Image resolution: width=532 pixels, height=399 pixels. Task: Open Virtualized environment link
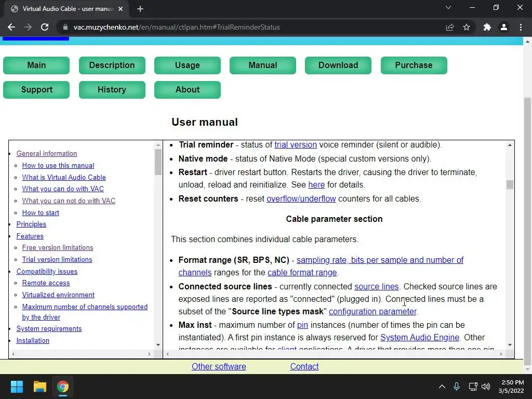pos(58,295)
